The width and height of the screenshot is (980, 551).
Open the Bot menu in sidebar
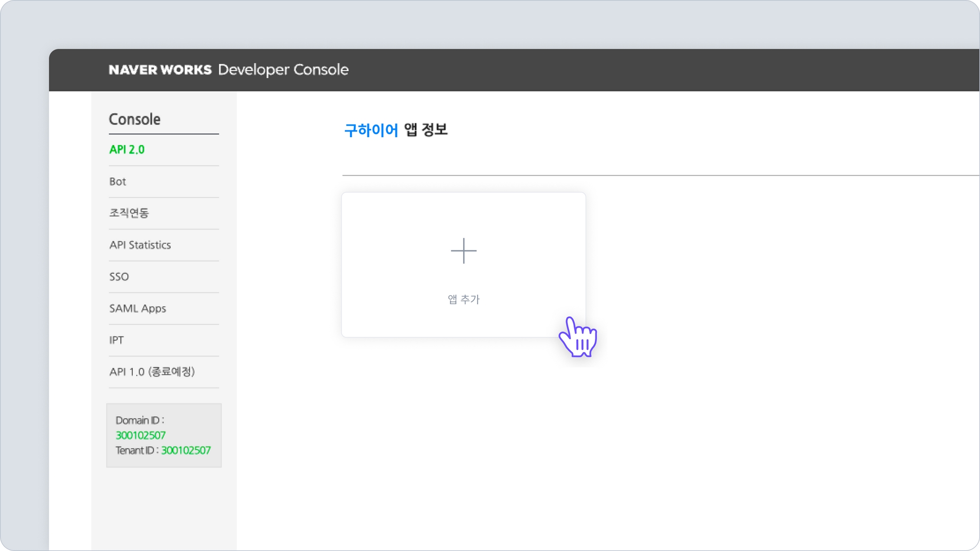point(118,182)
